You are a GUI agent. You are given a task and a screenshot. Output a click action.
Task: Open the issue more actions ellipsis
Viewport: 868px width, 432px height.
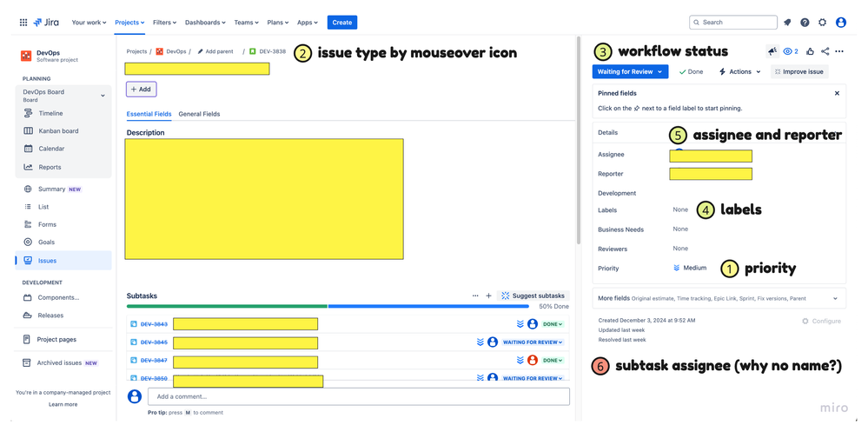pos(839,51)
